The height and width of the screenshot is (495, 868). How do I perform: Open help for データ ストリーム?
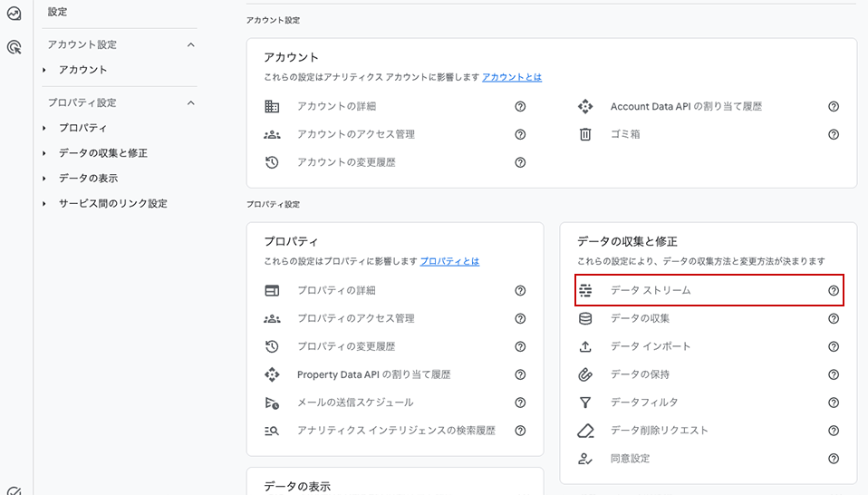click(834, 290)
